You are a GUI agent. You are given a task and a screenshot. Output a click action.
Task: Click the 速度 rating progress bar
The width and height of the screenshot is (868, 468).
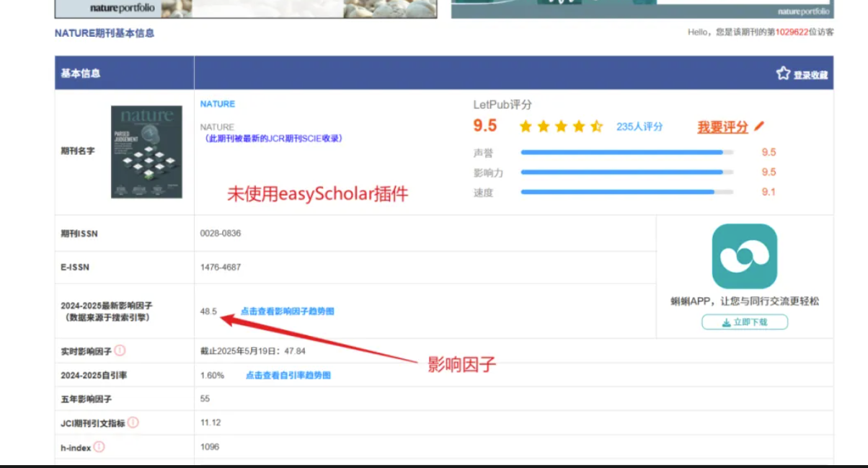pyautogui.click(x=627, y=192)
